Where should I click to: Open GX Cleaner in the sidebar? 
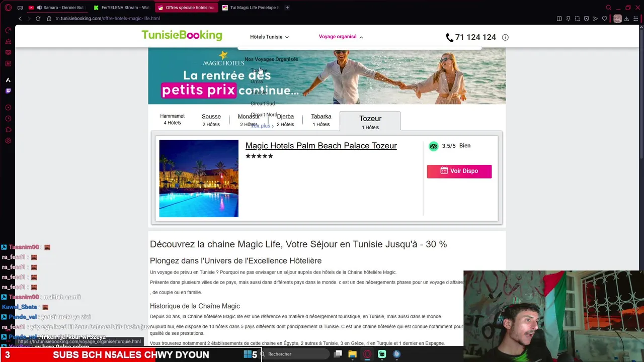coord(8,42)
